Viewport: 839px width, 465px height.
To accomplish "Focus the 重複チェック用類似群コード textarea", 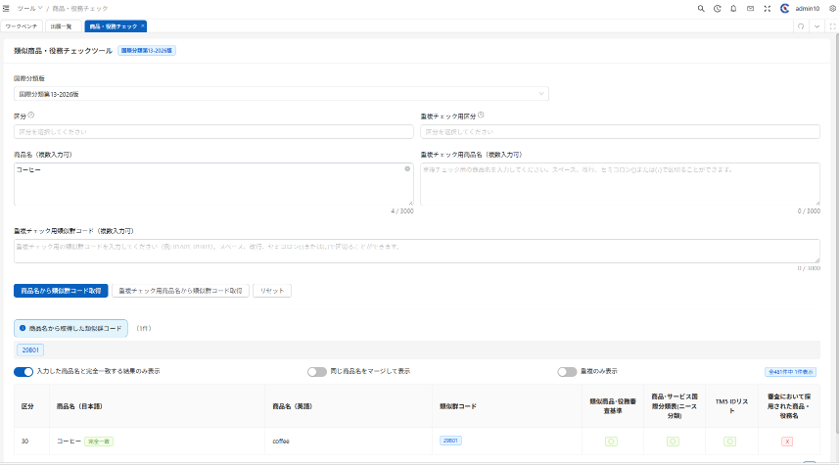I will pyautogui.click(x=417, y=251).
